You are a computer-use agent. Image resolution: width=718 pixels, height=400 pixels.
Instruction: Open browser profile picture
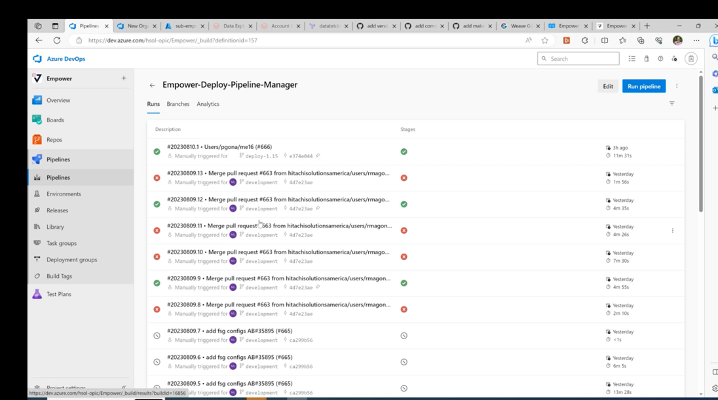pos(678,40)
